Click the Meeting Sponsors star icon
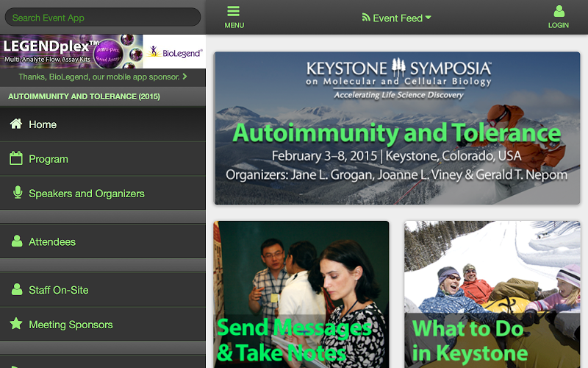 [16, 323]
